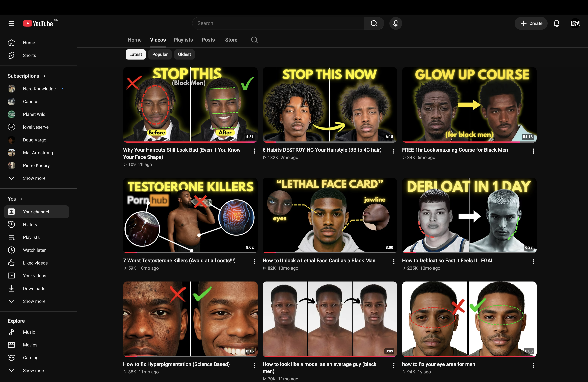
Task: Open the hamburger guide menu
Action: coord(11,23)
